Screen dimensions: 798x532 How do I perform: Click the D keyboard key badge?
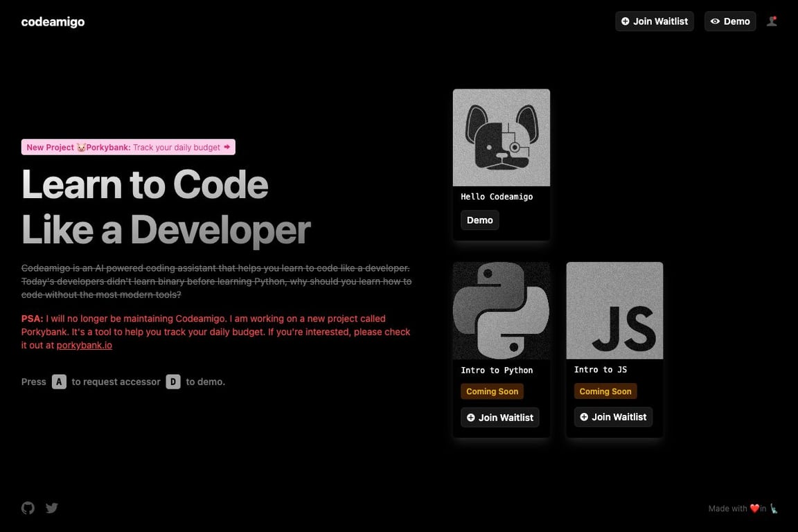[173, 382]
